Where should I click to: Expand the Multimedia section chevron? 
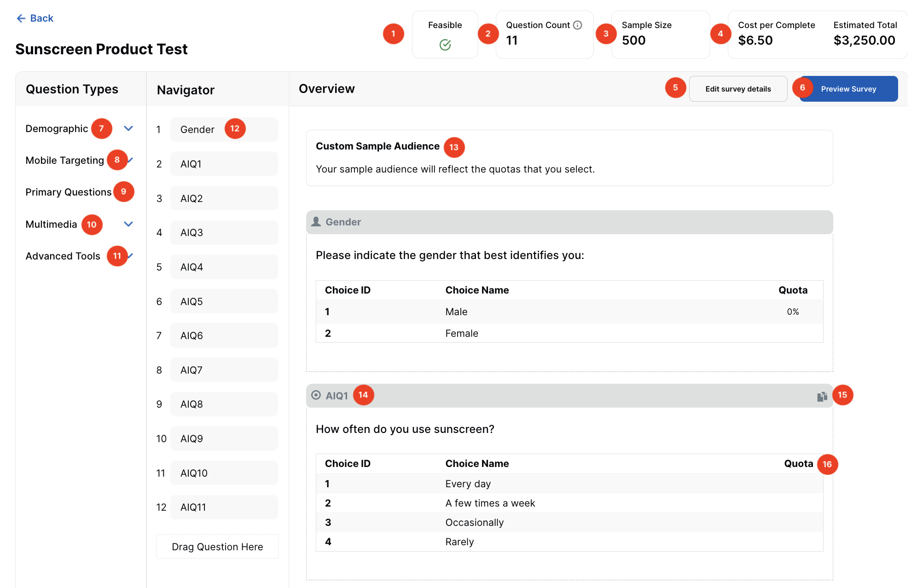click(128, 224)
